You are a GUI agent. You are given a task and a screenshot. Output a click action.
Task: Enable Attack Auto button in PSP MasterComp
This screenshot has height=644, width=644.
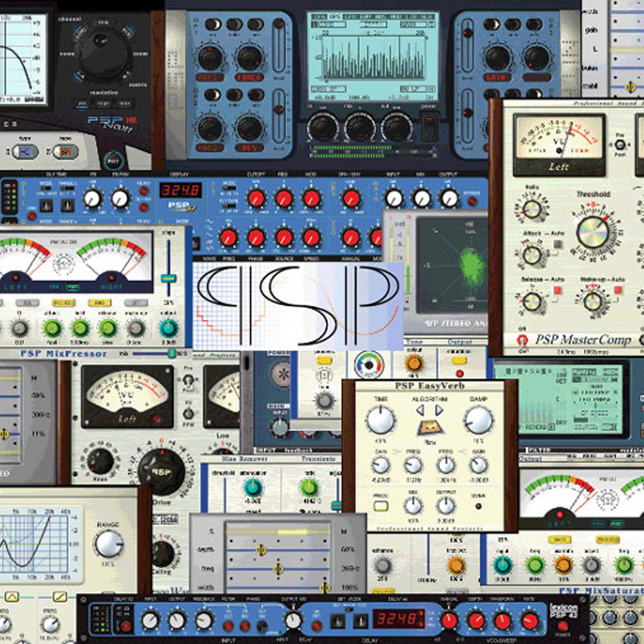[557, 244]
